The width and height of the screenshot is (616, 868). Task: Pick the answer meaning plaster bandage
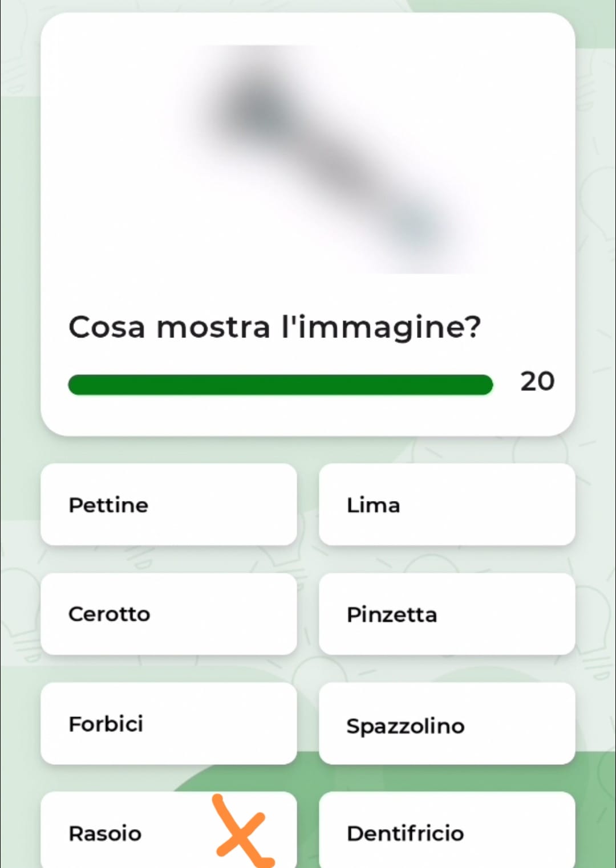168,614
